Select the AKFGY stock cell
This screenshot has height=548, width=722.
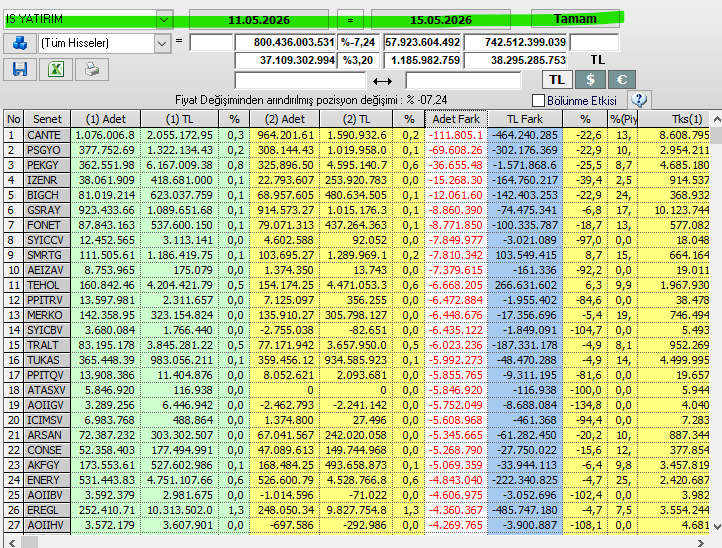[47, 465]
